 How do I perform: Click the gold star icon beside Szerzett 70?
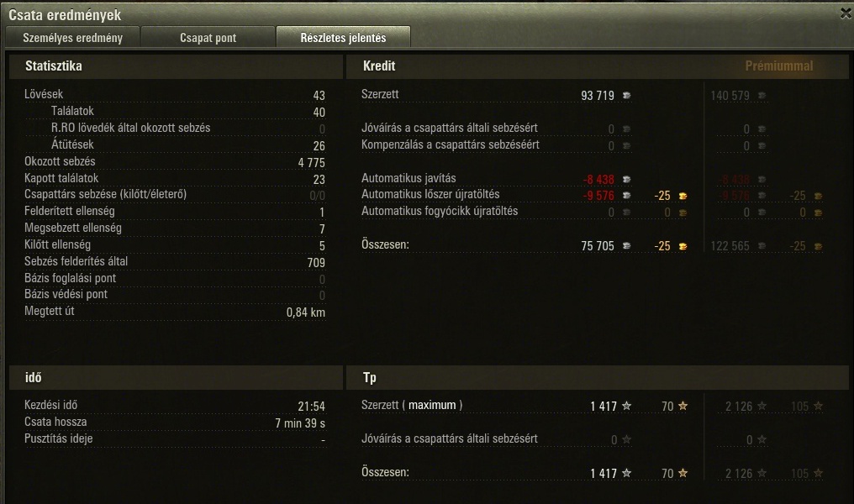pyautogui.click(x=683, y=406)
